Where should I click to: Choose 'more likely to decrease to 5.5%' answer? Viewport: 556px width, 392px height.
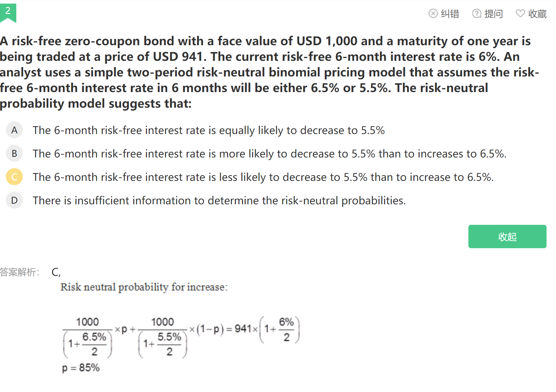click(x=269, y=154)
